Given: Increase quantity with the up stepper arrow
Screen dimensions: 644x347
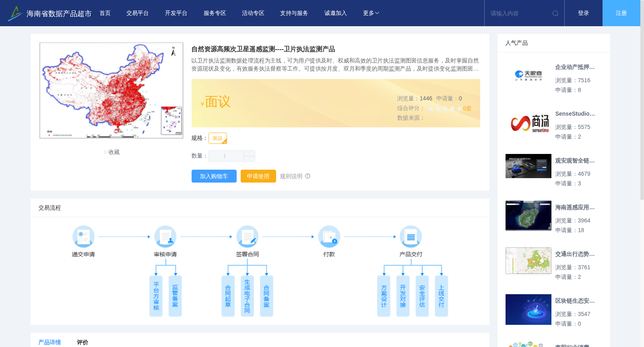Looking at the screenshot, I should [249, 153].
